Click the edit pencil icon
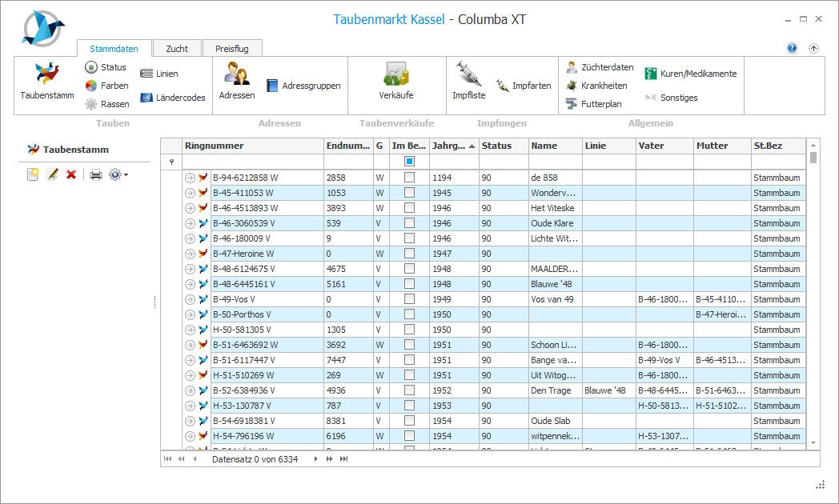This screenshot has width=839, height=504. 53,174
